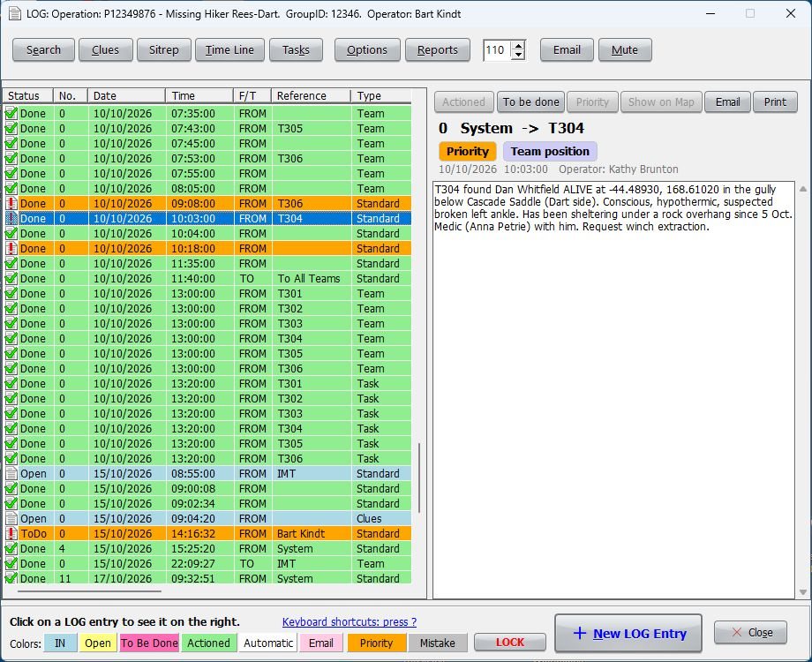This screenshot has height=662, width=812.
Task: Click the done checkmark icon on the 11:35:00 row
Action: (x=11, y=264)
